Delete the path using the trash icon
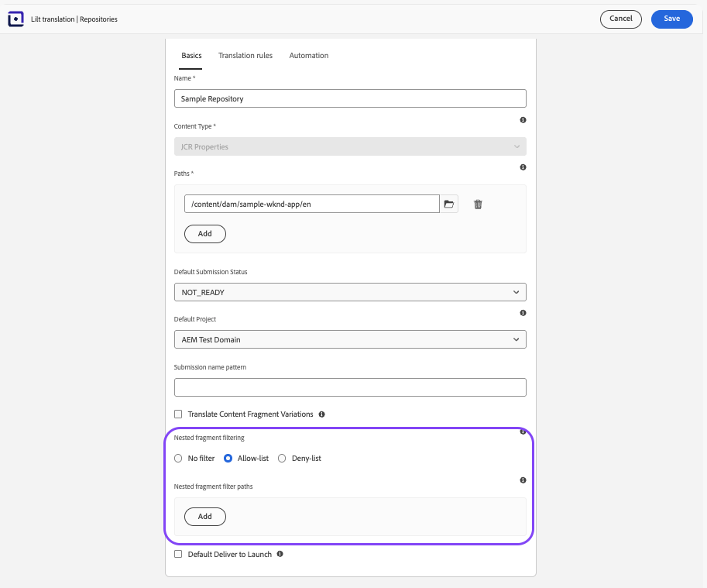The image size is (707, 588). [478, 205]
